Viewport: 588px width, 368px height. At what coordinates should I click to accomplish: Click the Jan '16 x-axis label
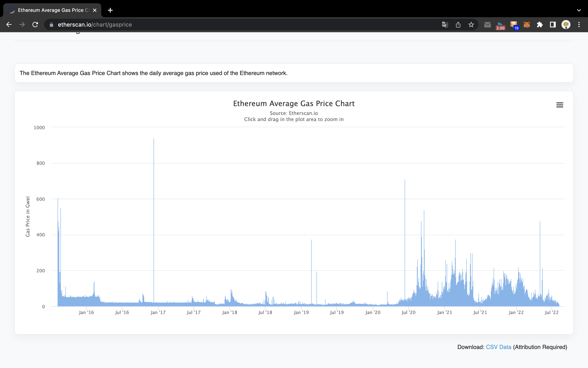tap(86, 313)
